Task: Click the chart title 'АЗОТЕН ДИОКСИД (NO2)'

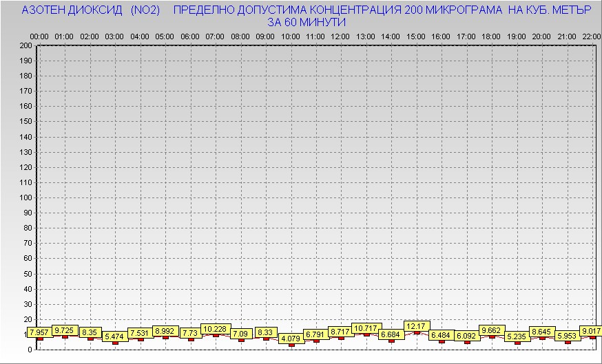Action: point(90,10)
